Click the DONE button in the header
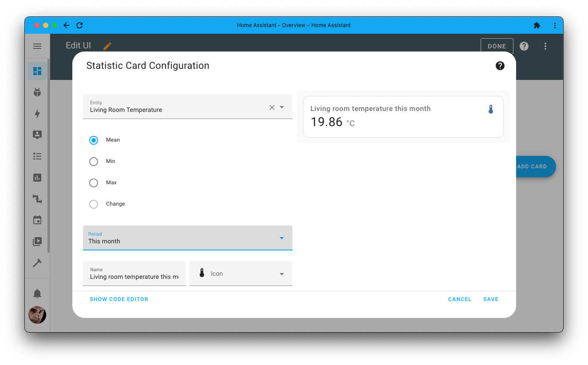 tap(497, 46)
